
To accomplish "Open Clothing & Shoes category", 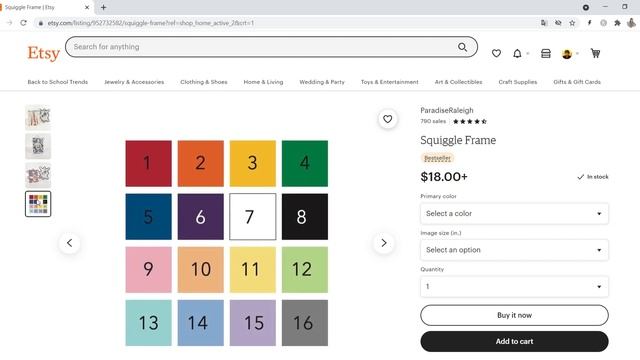I will (204, 82).
